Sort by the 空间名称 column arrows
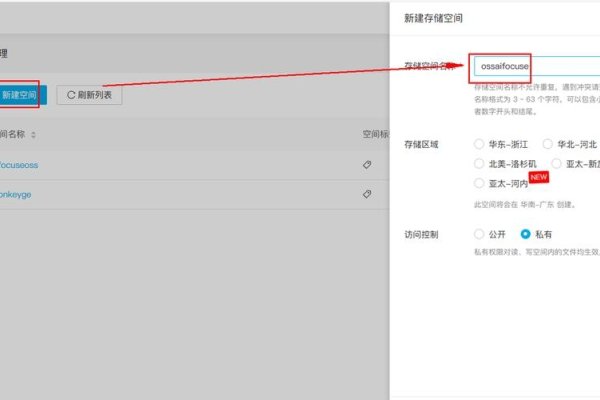Viewport: 600px width, 400px height. (33, 135)
